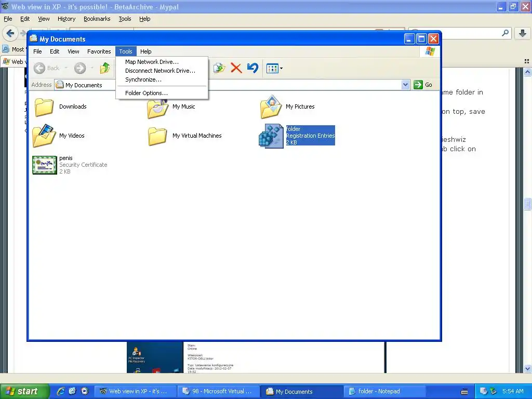
Task: Click the Downloads folder name
Action: click(x=73, y=107)
